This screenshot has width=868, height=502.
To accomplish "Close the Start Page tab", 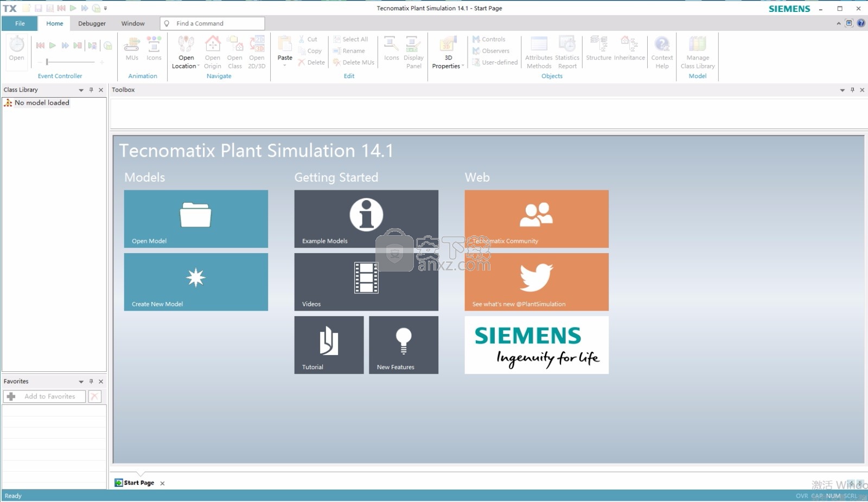I will pos(162,483).
